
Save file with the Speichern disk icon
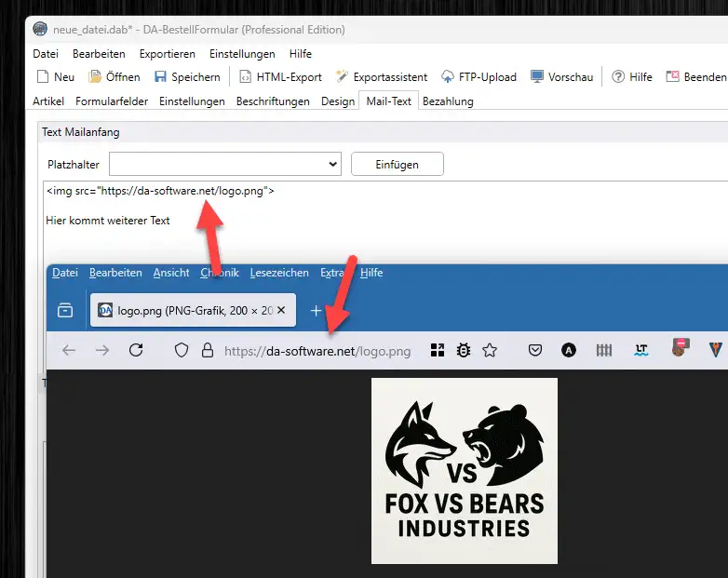(160, 76)
